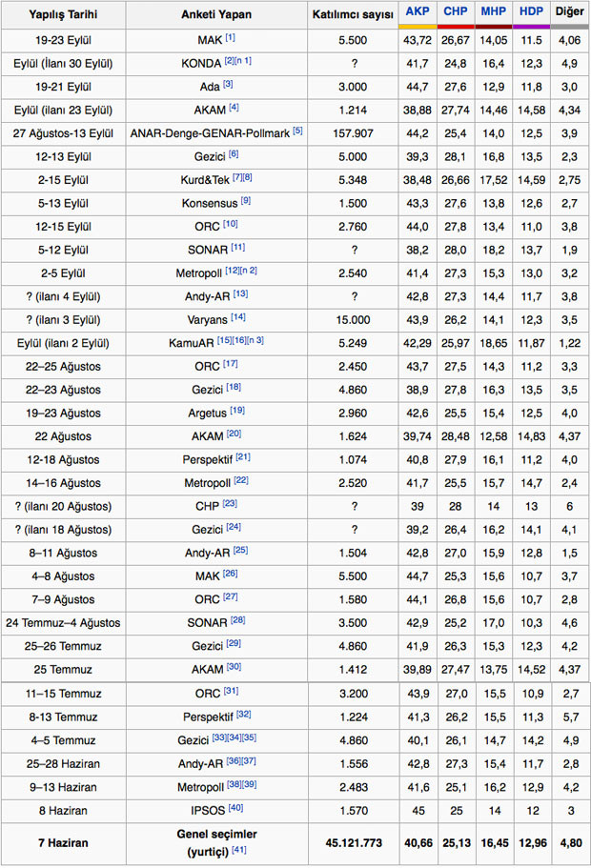Viewport: 591px width, 868px height.
Task: Open the HDP party header link
Action: [531, 11]
